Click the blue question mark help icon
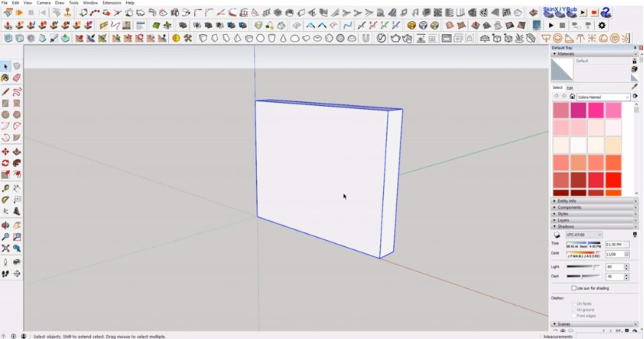The height and width of the screenshot is (339, 644). (x=605, y=12)
